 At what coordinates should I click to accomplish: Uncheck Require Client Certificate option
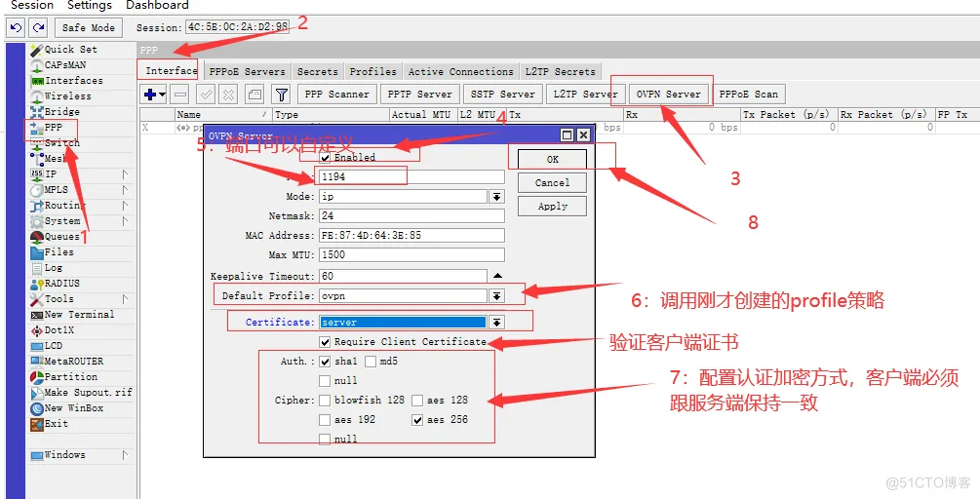click(x=326, y=342)
